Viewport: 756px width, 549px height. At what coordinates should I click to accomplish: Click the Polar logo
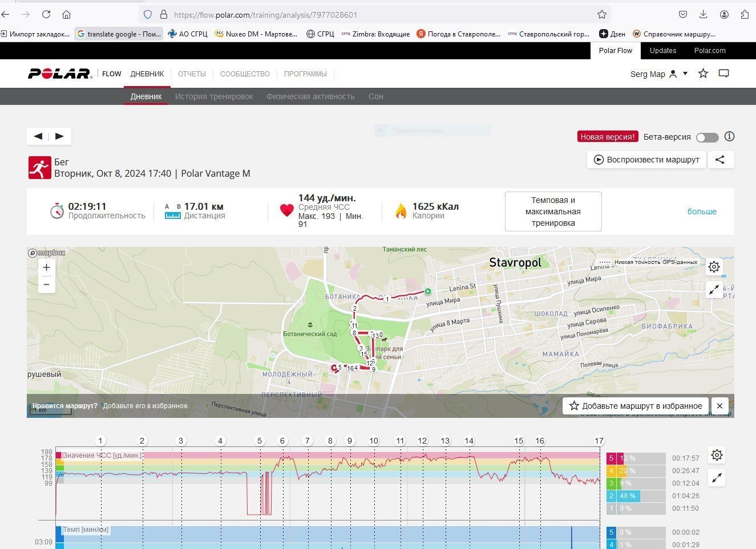pos(59,74)
